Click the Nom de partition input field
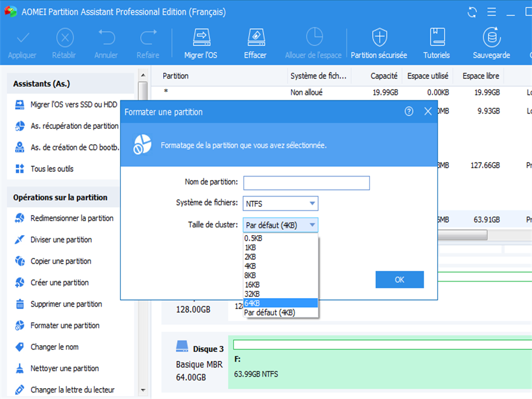Viewport: 532px width, 399px height. pos(307,183)
